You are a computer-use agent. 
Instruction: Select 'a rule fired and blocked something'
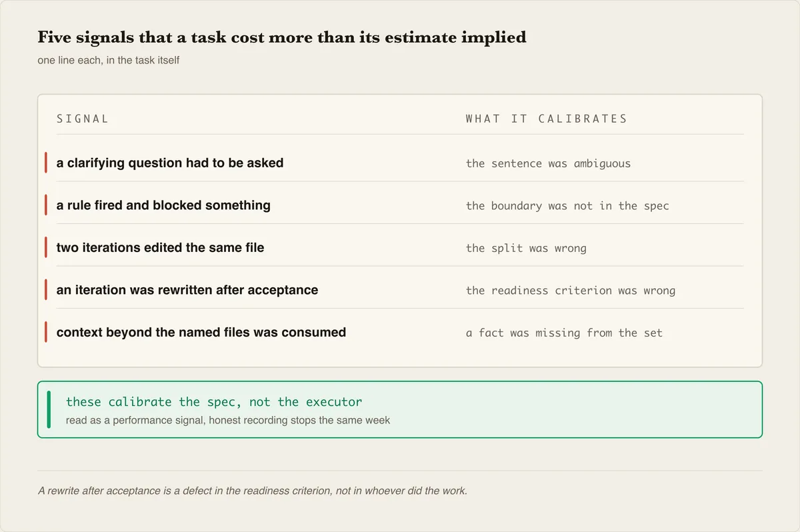pos(163,205)
